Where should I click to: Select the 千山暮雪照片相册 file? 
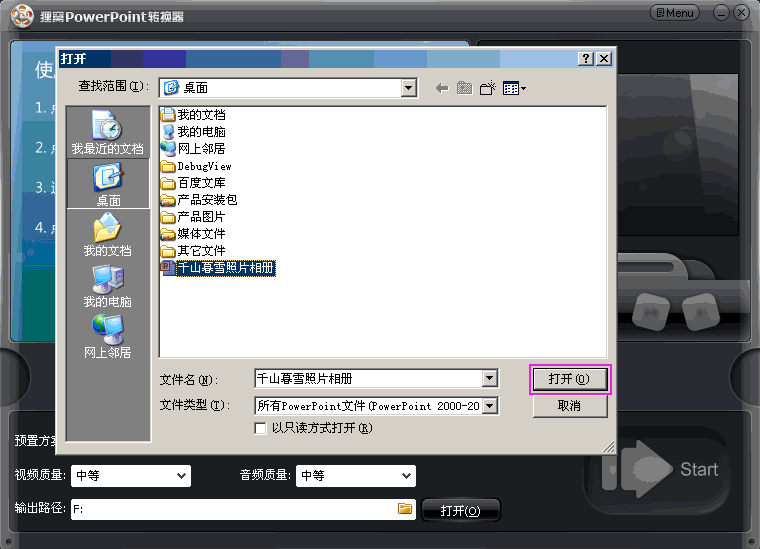[224, 268]
